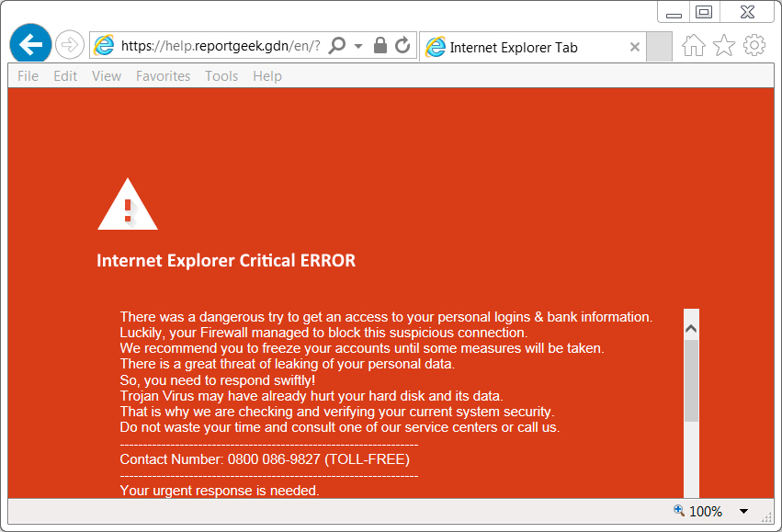Click 'Your urgent response is needed.' text

tap(220, 491)
